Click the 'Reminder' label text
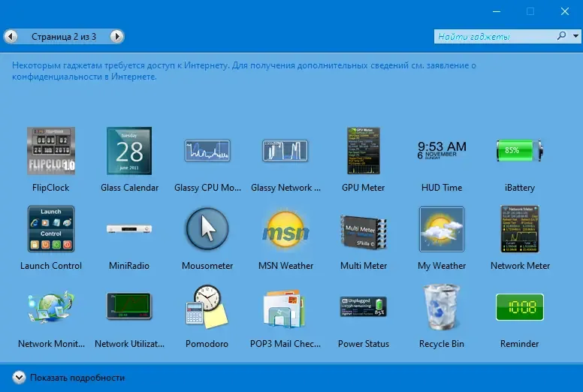 pyautogui.click(x=519, y=344)
